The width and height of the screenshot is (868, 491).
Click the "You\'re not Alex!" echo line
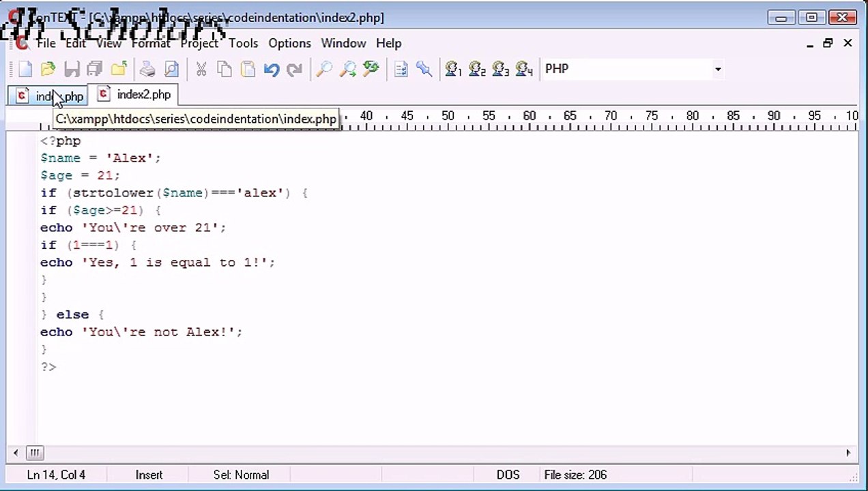pos(141,332)
